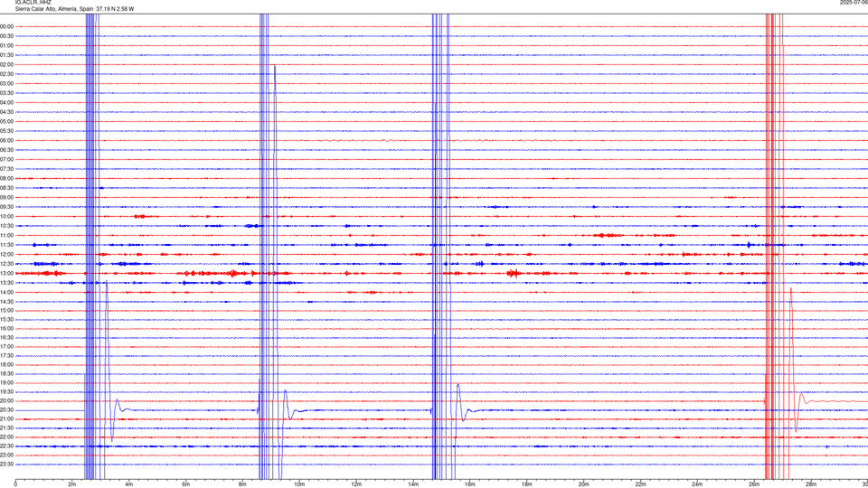Click the 16:00 row label
This screenshot has width=868, height=488.
(6, 329)
